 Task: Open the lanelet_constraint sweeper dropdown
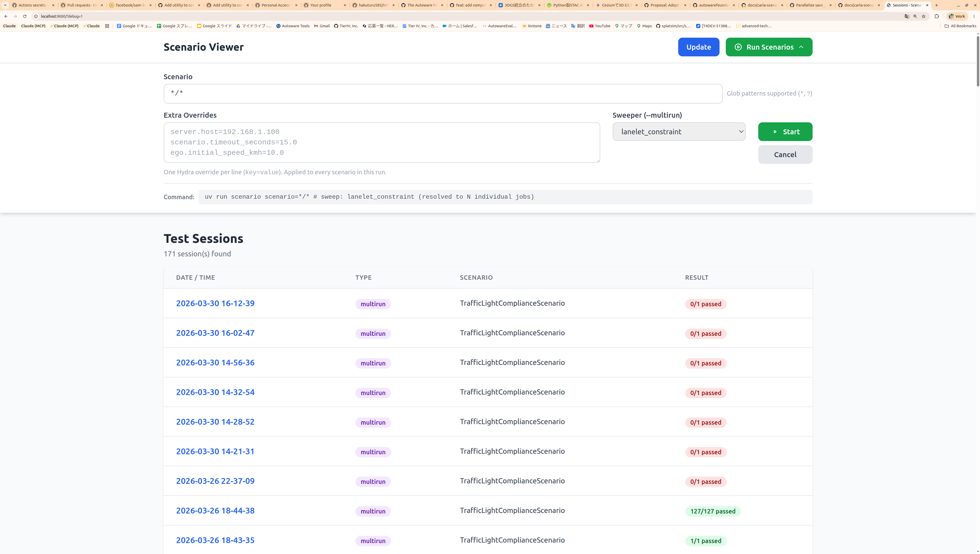tap(679, 132)
